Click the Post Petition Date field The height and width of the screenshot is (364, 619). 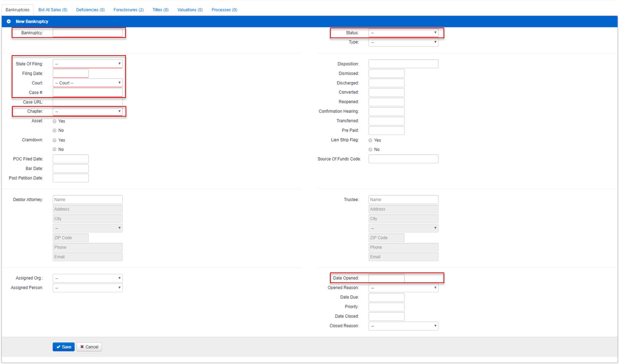[x=71, y=178]
